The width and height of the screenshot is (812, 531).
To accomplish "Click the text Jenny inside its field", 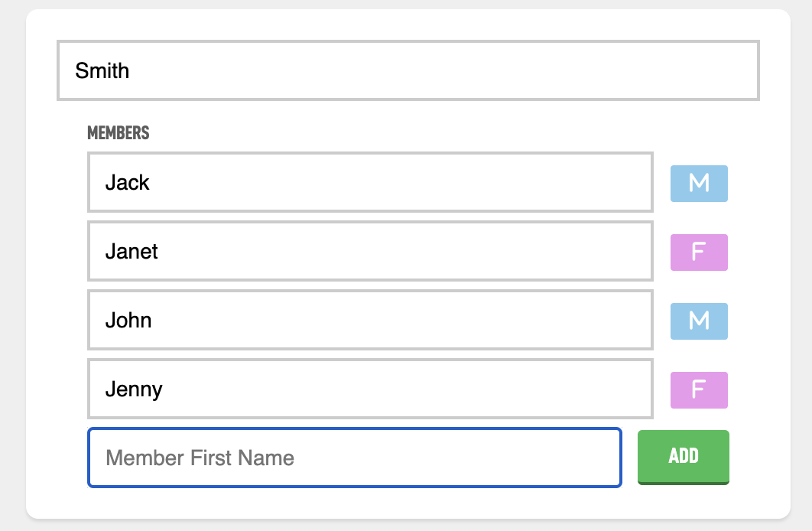I will click(134, 390).
